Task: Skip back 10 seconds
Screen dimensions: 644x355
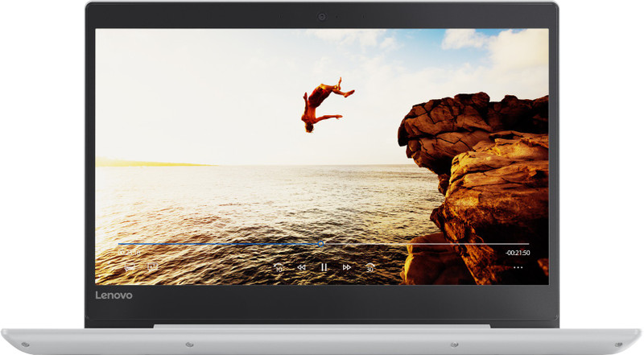Action: click(x=278, y=266)
